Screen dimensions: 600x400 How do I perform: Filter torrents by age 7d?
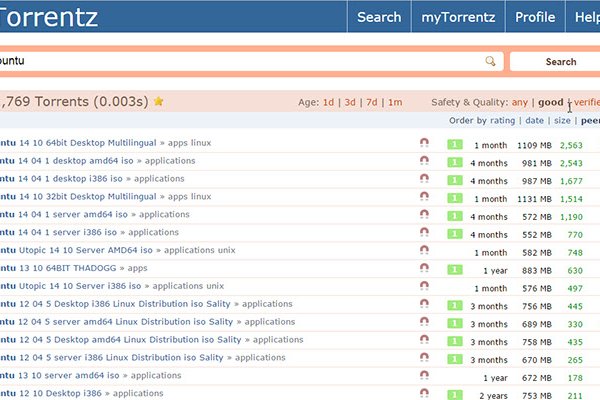tap(372, 102)
